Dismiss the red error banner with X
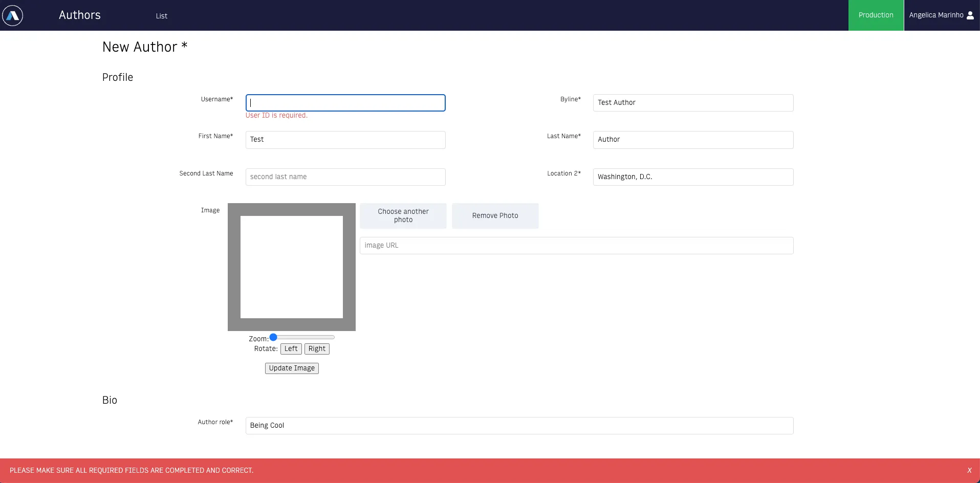The width and height of the screenshot is (980, 483). 969,470
